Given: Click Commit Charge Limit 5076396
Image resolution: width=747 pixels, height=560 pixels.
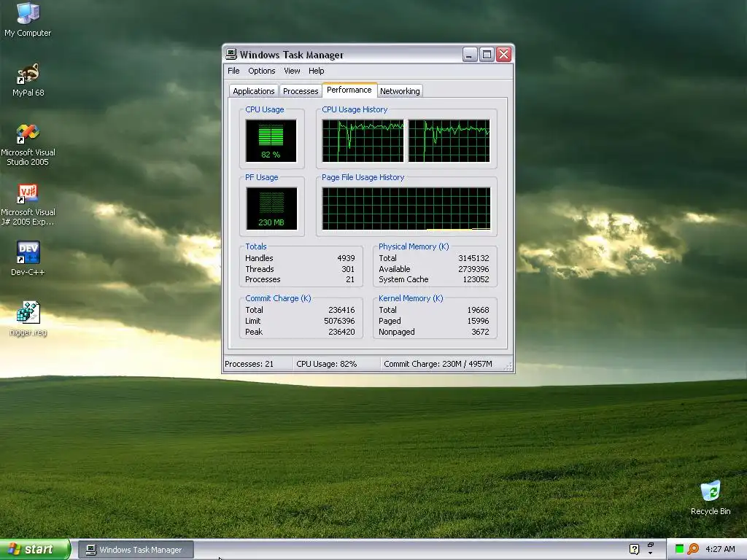Looking at the screenshot, I should coord(339,321).
